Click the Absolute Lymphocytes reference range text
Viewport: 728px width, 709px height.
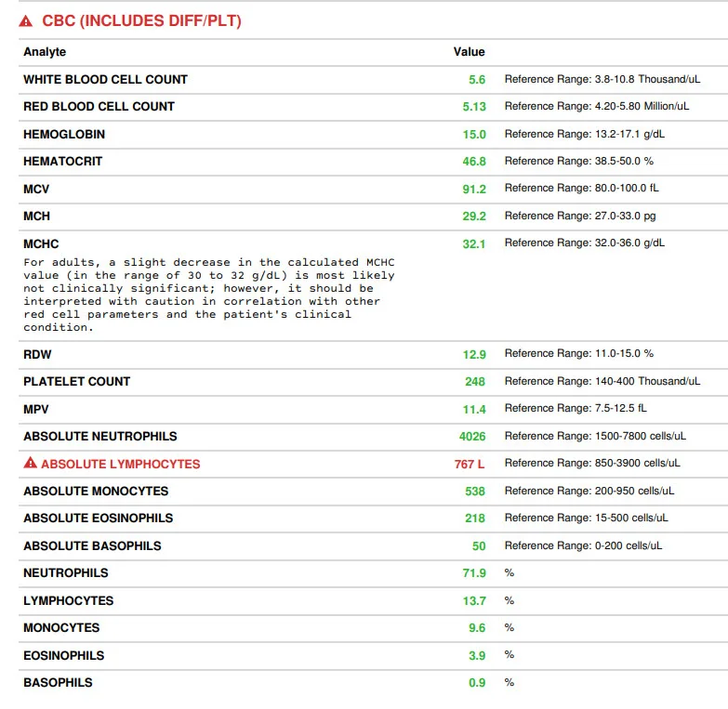coord(591,464)
